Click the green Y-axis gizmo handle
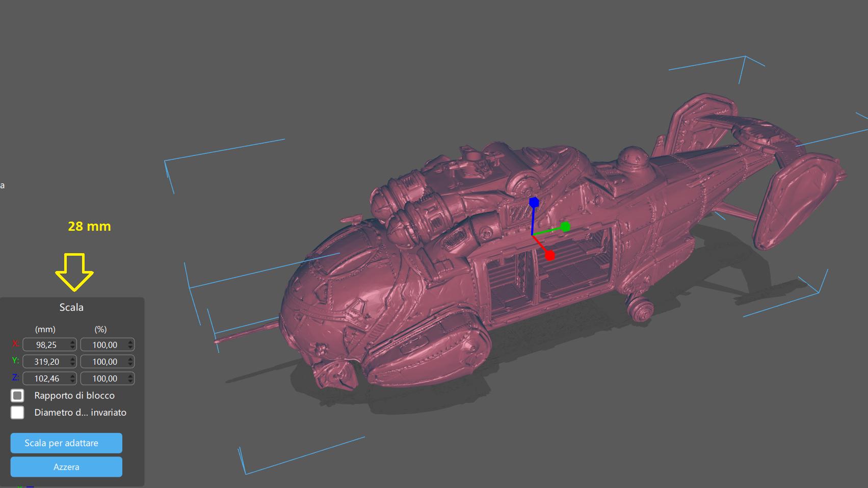Image resolution: width=868 pixels, height=488 pixels. (x=565, y=227)
